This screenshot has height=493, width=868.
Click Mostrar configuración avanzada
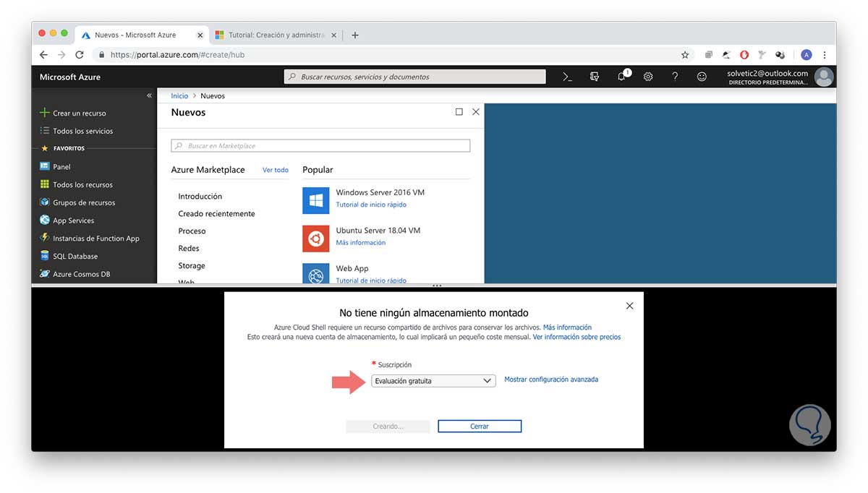pos(551,380)
